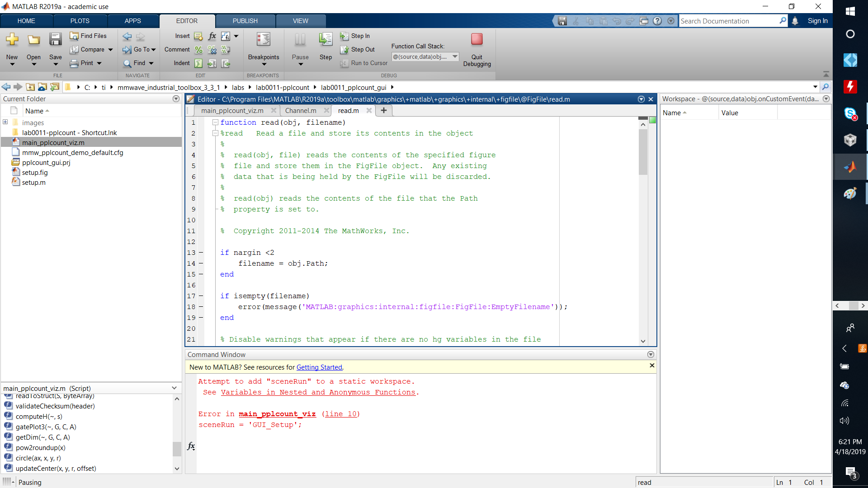Click Step Out debug button
Screen dimensions: 868x488
coord(358,49)
